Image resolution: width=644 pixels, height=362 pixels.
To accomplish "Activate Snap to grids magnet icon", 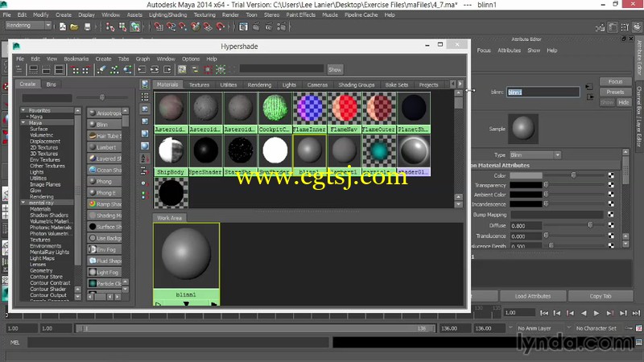I will click(x=159, y=27).
